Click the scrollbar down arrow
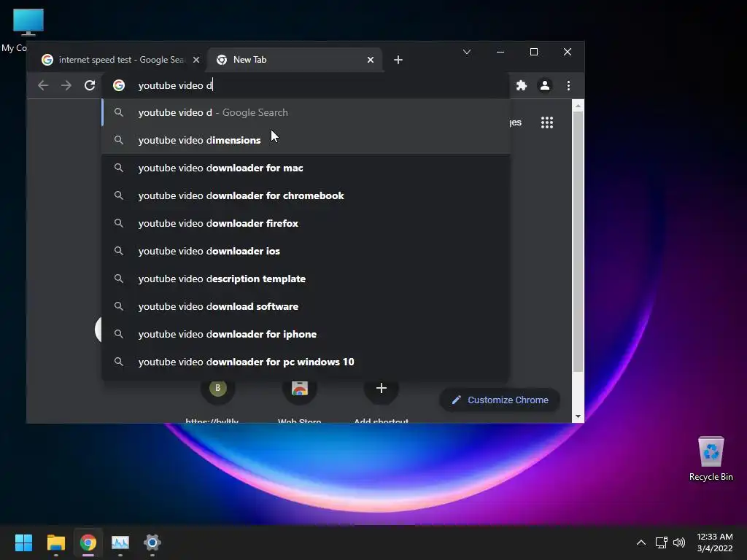Screen dimensions: 747x560 578,416
